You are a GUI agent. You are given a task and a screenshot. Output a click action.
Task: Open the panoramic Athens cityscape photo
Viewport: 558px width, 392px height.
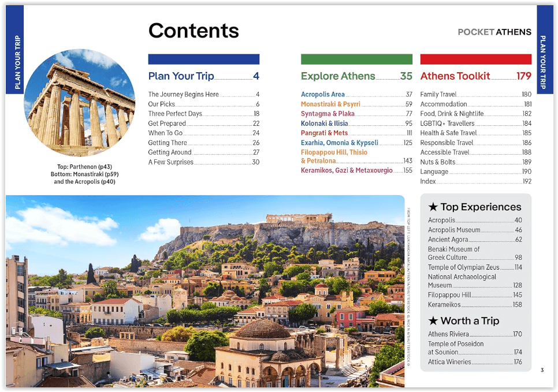(x=205, y=291)
